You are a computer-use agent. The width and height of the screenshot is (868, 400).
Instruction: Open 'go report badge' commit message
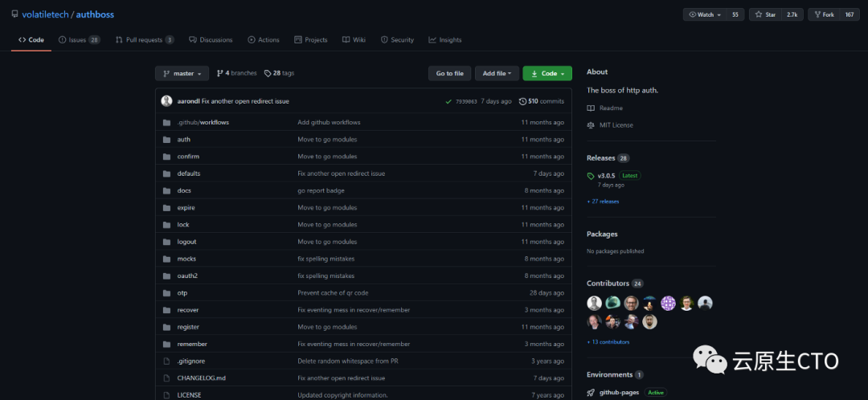tap(321, 190)
